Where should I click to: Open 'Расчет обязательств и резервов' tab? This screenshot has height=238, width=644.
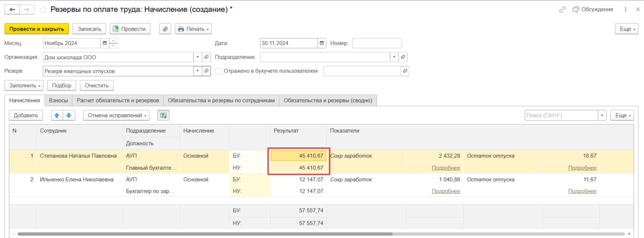pos(118,100)
